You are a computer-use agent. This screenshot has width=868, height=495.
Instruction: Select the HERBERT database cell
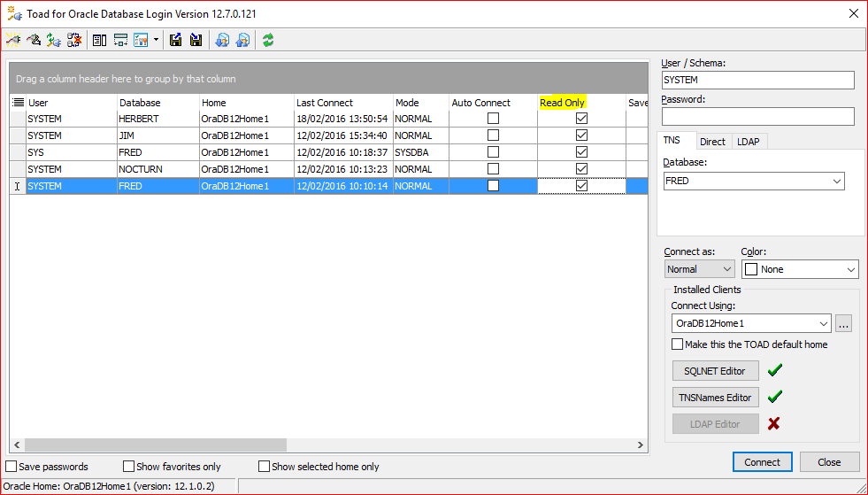(x=158, y=119)
